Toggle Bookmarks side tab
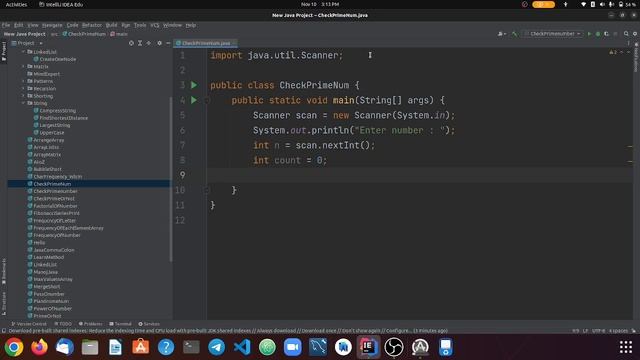Image resolution: width=640 pixels, height=360 pixels. [4, 271]
